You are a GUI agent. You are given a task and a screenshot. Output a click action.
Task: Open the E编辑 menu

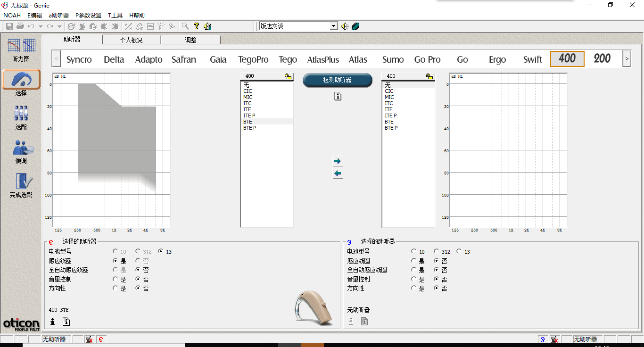pos(34,16)
